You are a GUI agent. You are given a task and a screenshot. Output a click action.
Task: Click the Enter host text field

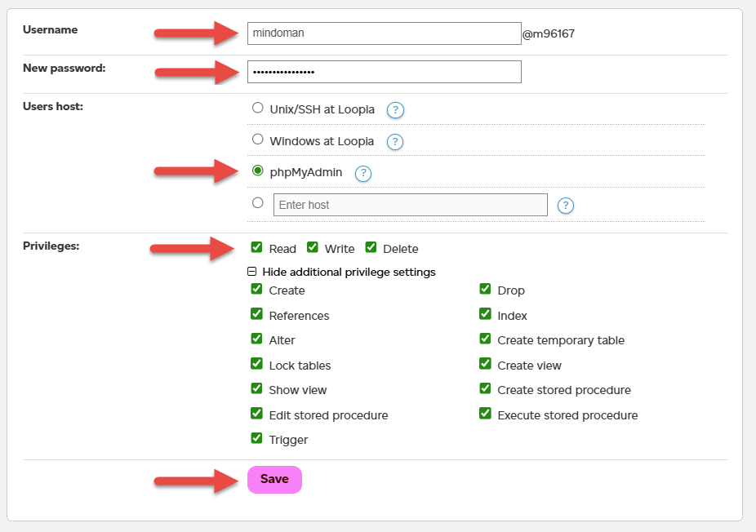(x=410, y=205)
